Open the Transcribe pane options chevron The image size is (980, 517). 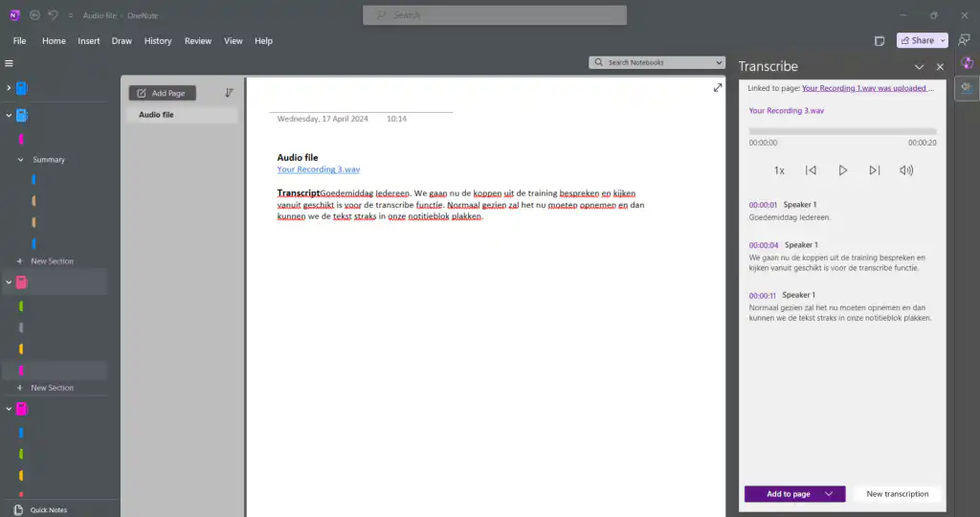919,67
